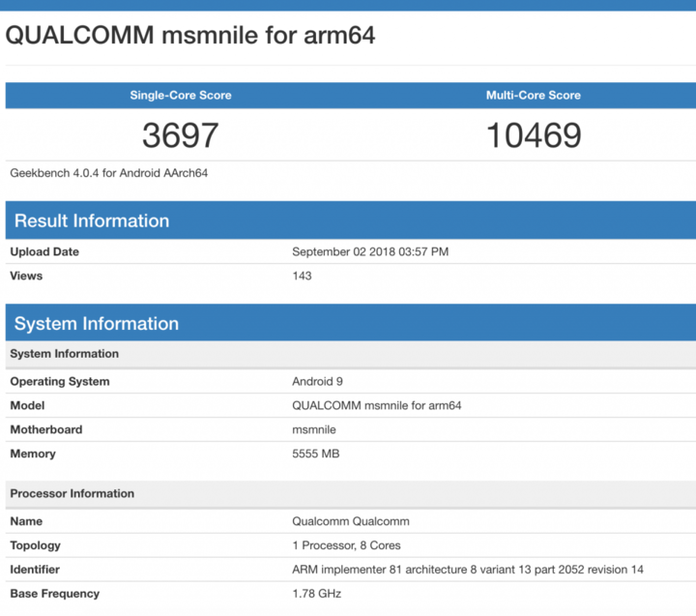The image size is (696, 616).
Task: Click the Result Information section header
Action: [x=351, y=220]
